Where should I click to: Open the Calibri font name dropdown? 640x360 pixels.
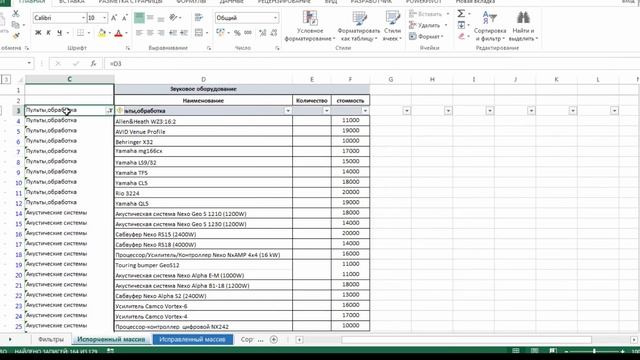click(83, 18)
